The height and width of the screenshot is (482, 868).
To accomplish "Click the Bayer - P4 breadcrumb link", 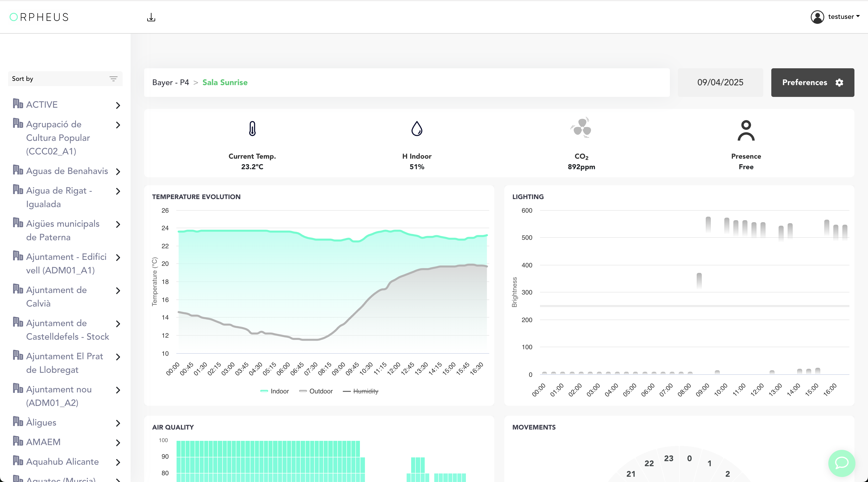I will [171, 83].
